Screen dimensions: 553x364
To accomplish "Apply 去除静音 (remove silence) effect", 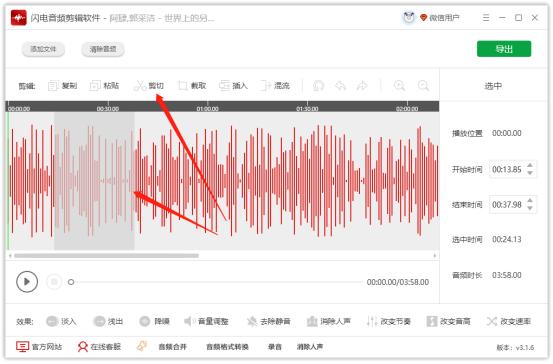I will 268,321.
